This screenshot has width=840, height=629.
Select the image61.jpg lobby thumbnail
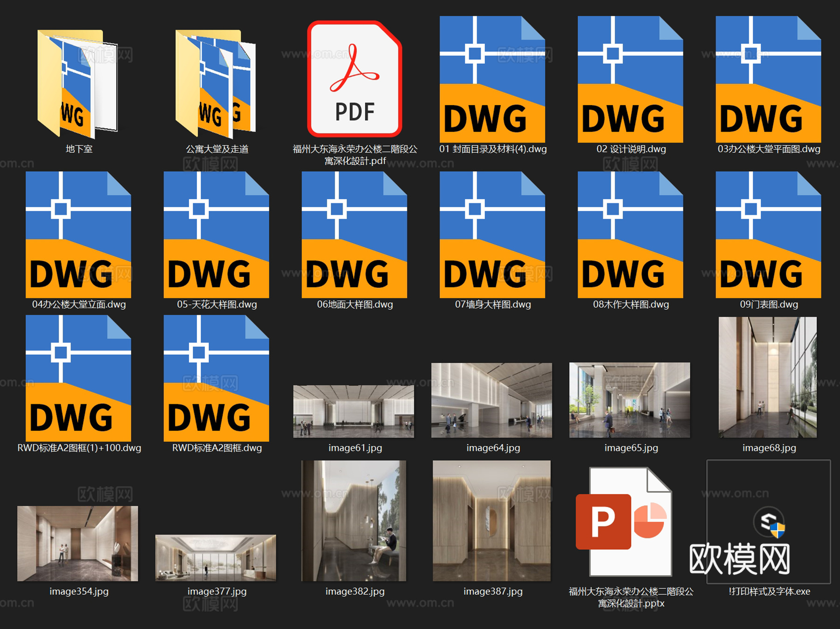(354, 411)
